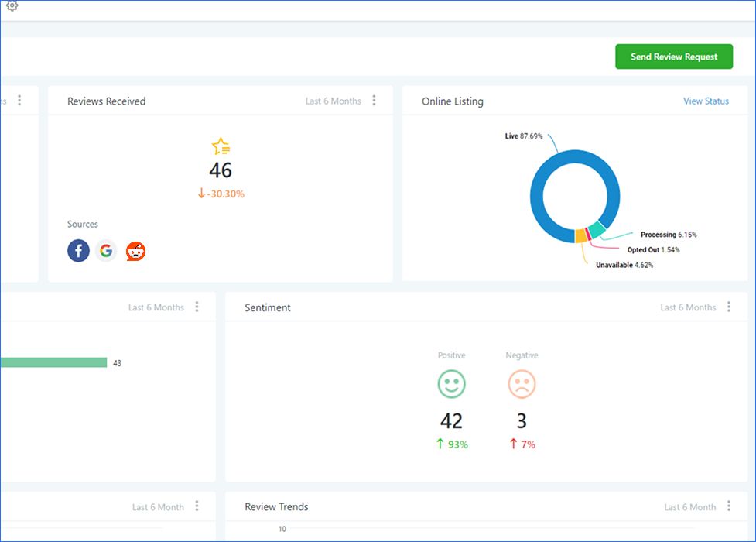The width and height of the screenshot is (756, 542).
Task: Select the Facebook review source icon
Action: point(78,251)
